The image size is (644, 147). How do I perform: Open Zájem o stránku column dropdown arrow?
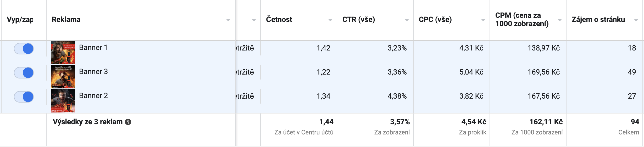pos(636,20)
